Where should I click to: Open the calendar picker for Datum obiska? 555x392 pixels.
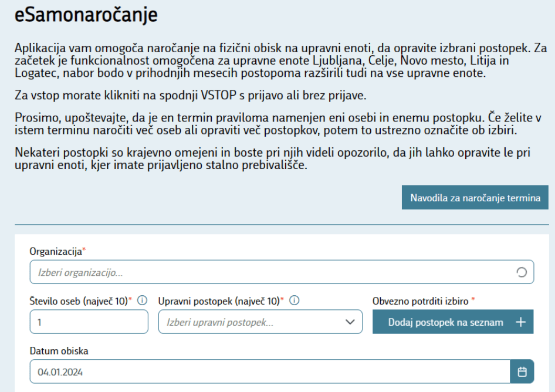(522, 371)
